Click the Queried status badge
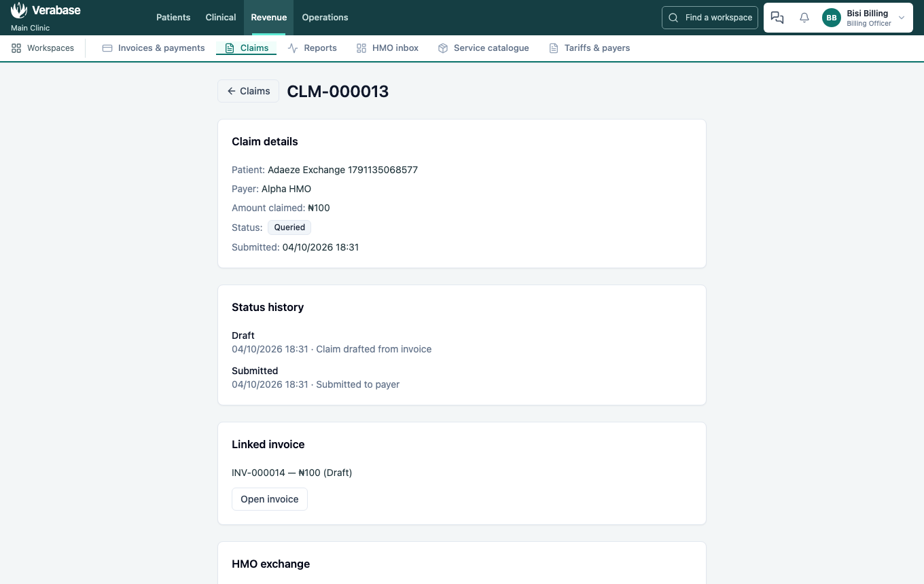Image resolution: width=924 pixels, height=584 pixels. click(289, 227)
